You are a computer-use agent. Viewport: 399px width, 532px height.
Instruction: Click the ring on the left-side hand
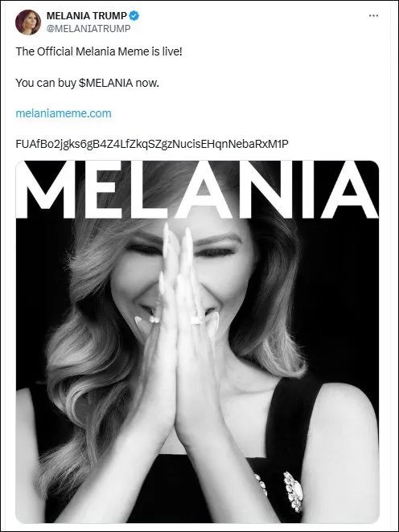(x=154, y=319)
